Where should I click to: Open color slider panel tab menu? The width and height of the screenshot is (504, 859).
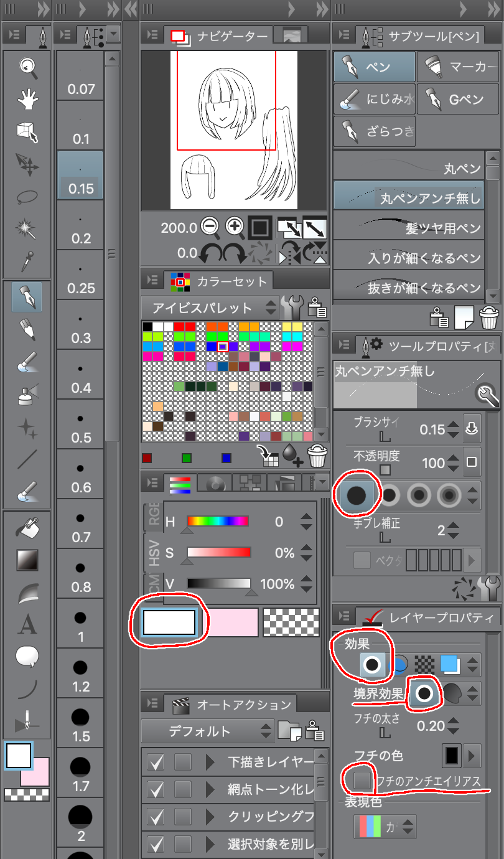(x=322, y=482)
